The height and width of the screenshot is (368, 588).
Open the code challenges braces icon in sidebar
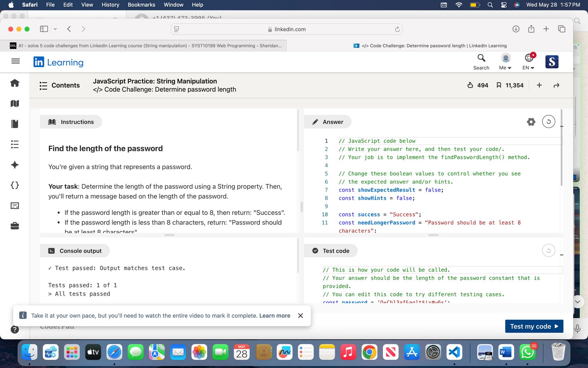click(15, 185)
